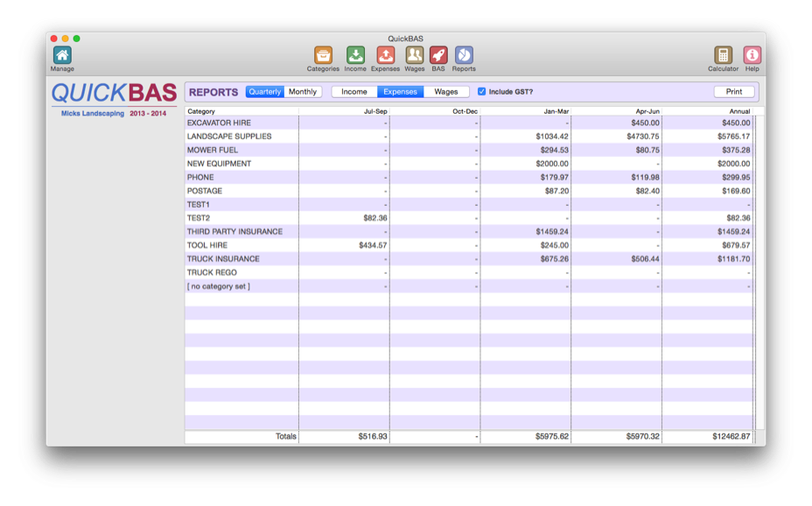This screenshot has width=812, height=506.
Task: Open the Wages report tab
Action: [446, 91]
